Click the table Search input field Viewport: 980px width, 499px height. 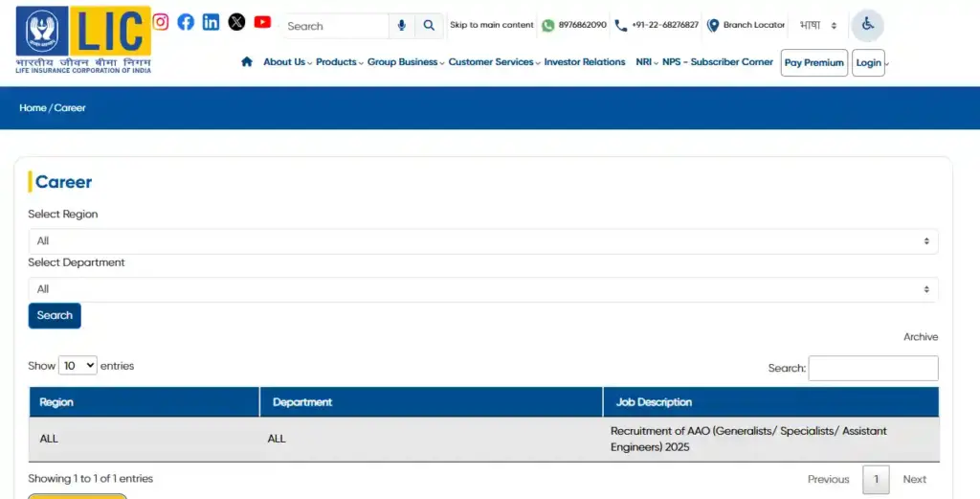(873, 369)
